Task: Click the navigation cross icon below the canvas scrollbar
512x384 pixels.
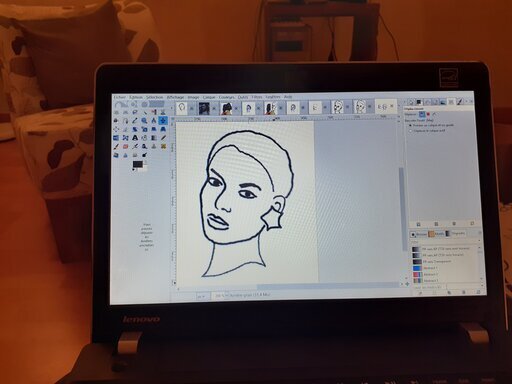Action: point(407,284)
